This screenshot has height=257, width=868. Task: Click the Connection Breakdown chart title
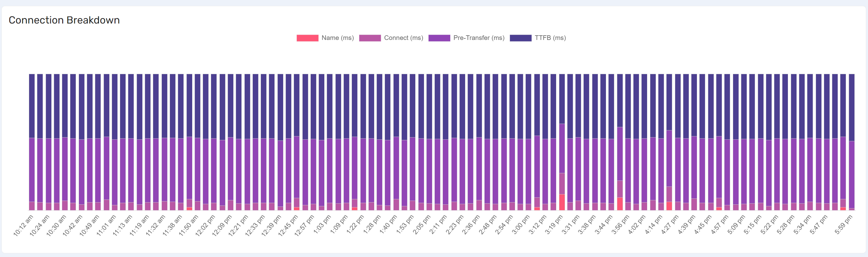pyautogui.click(x=64, y=20)
